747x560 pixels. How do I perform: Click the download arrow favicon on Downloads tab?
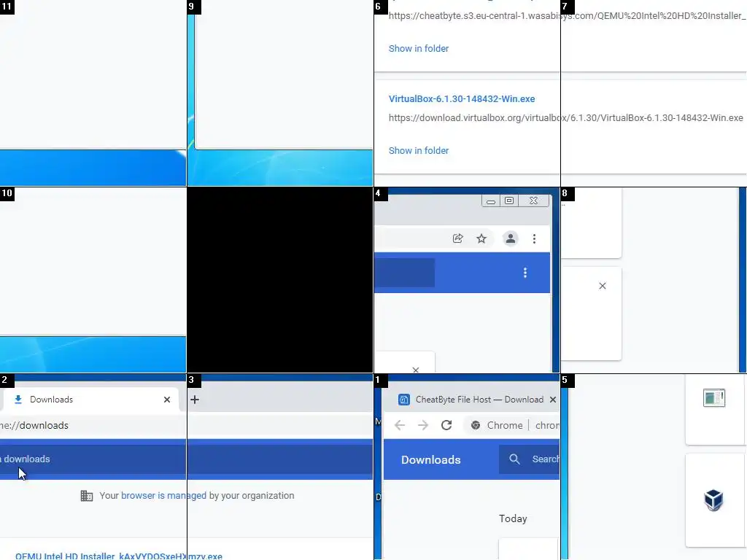18,400
